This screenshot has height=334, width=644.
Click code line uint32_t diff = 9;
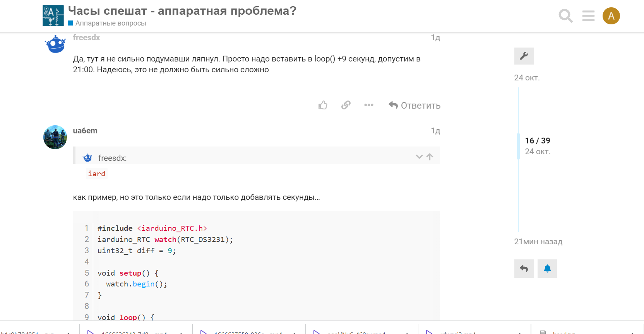[137, 251]
